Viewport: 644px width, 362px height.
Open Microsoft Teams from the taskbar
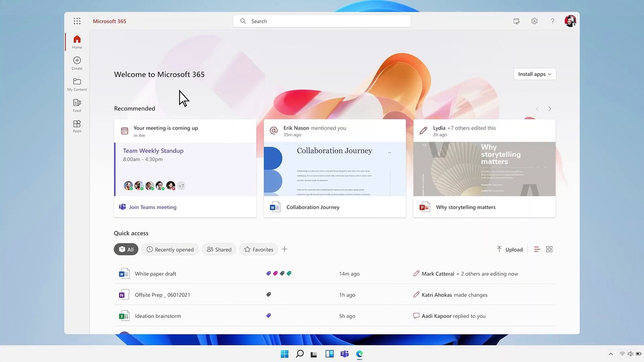345,354
